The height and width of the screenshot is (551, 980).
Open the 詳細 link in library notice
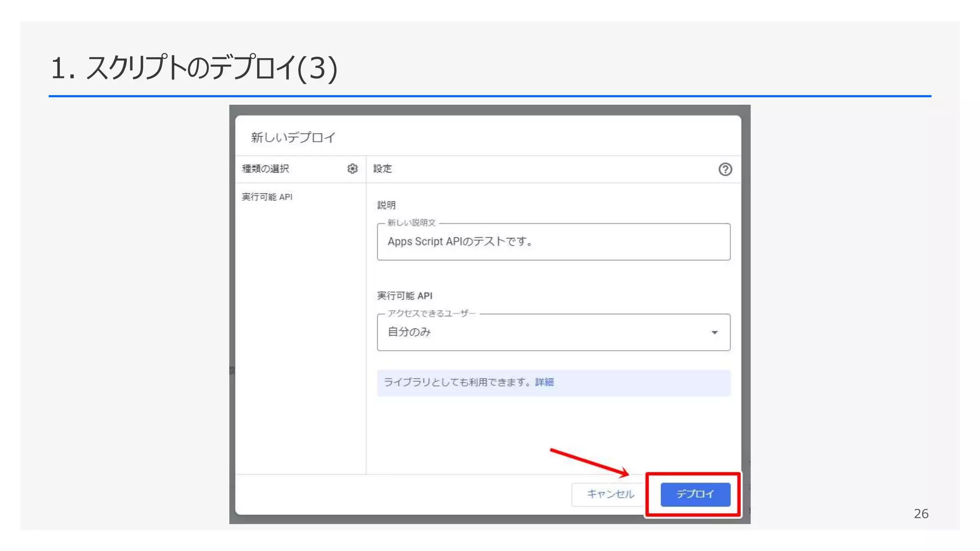click(x=544, y=382)
